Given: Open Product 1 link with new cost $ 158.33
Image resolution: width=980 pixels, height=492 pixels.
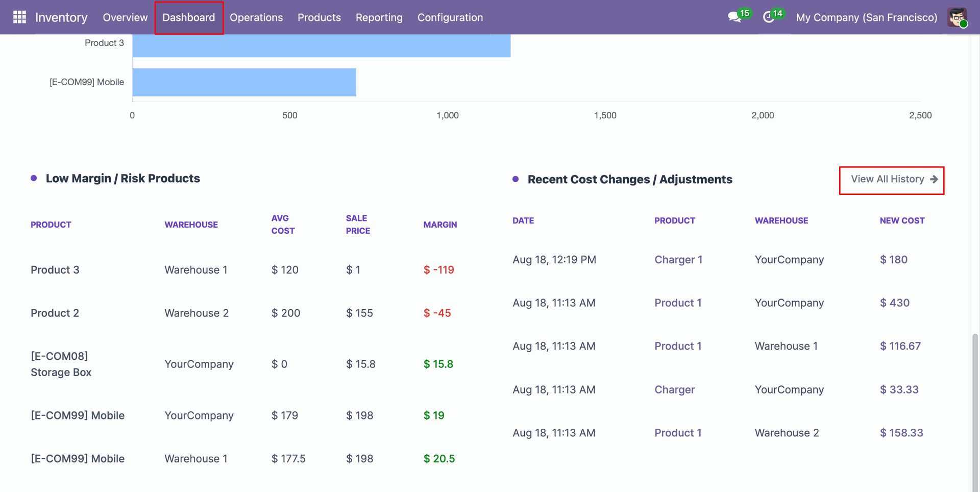Looking at the screenshot, I should [678, 433].
